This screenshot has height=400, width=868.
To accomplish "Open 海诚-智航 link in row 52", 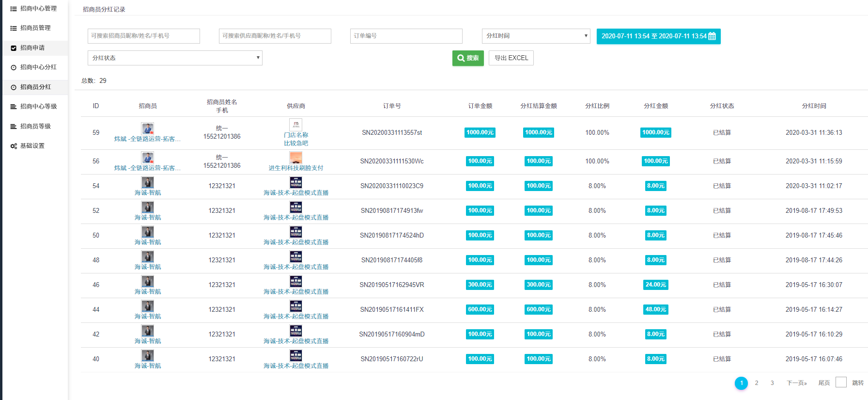I will (x=148, y=218).
